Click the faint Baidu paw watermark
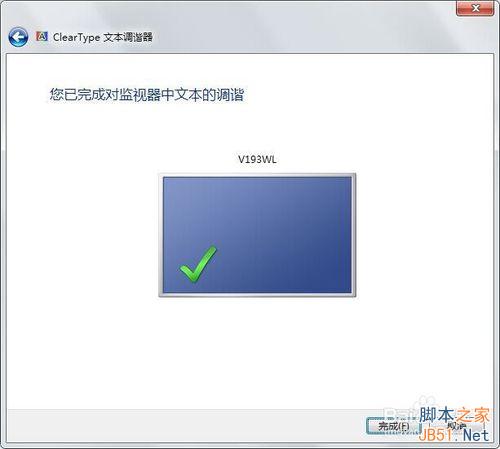500x449 pixels. 410,408
